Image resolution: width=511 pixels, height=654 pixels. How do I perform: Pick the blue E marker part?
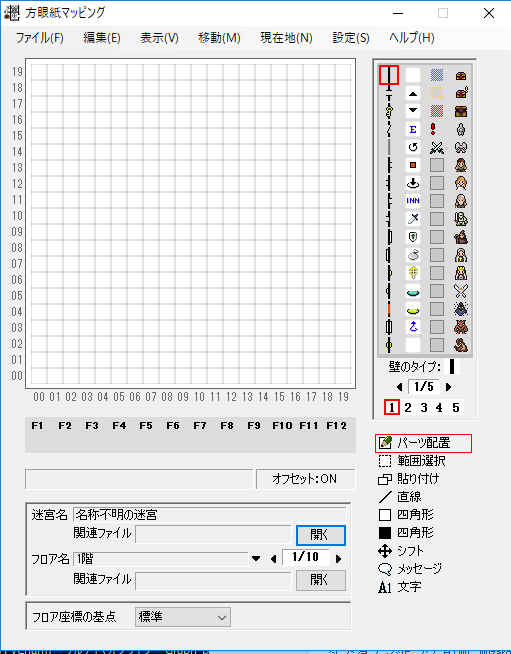(x=413, y=129)
